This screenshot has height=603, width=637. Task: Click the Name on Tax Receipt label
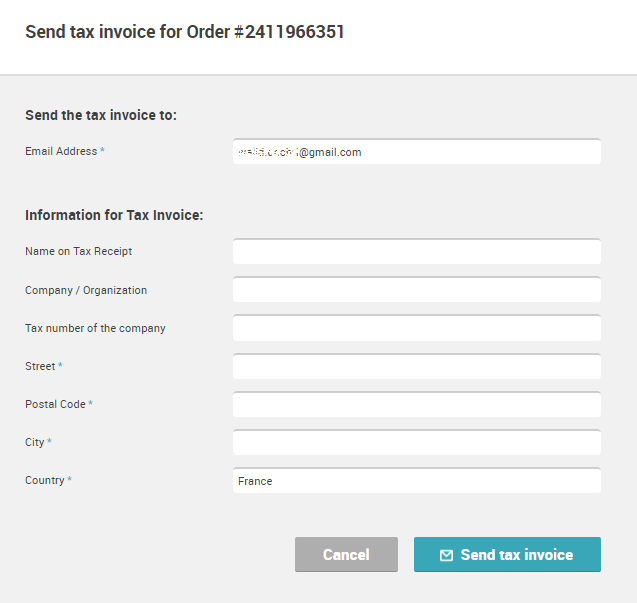(78, 252)
